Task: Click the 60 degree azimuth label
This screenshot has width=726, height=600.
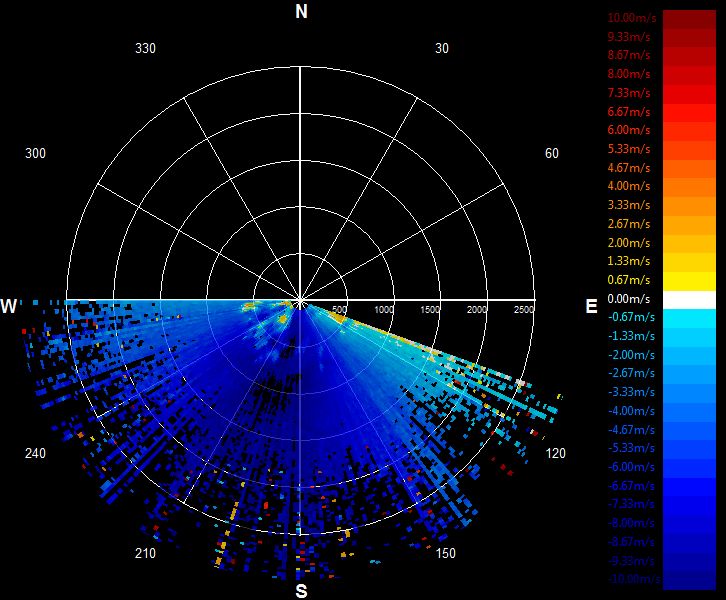Action: 551,153
